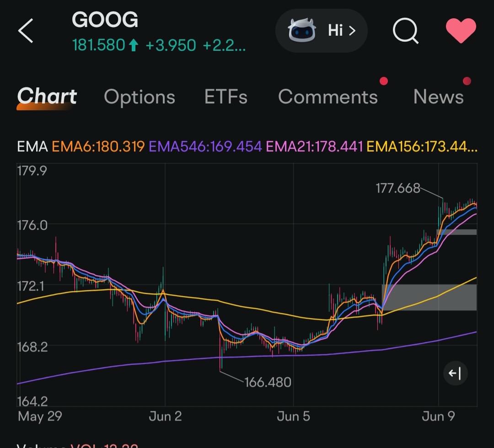This screenshot has height=448, width=494.
Task: Select the EMA546:169.454 purple label
Action: click(205, 146)
